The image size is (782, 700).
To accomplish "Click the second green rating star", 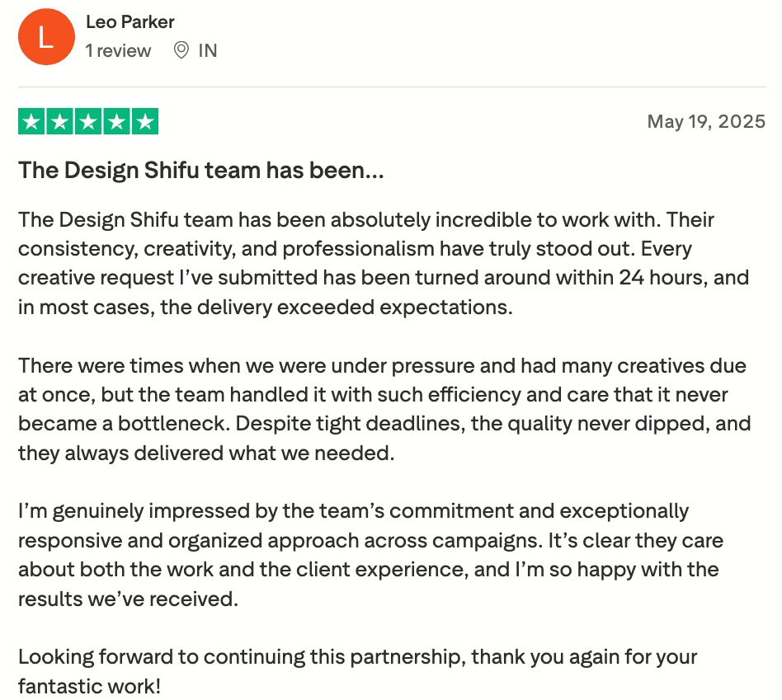I will tap(60, 121).
